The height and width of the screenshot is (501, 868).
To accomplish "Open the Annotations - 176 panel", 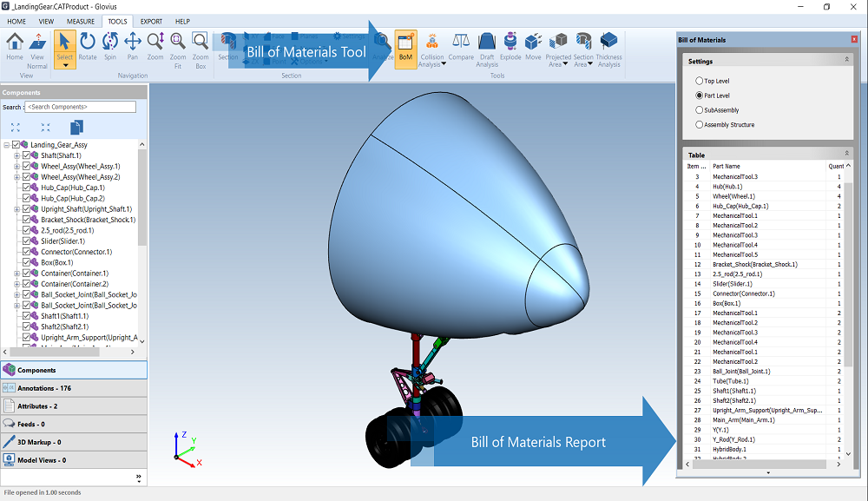I will point(74,388).
